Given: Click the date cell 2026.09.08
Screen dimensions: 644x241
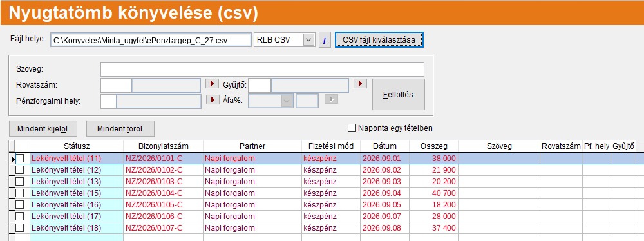Looking at the screenshot, I should tap(385, 227).
